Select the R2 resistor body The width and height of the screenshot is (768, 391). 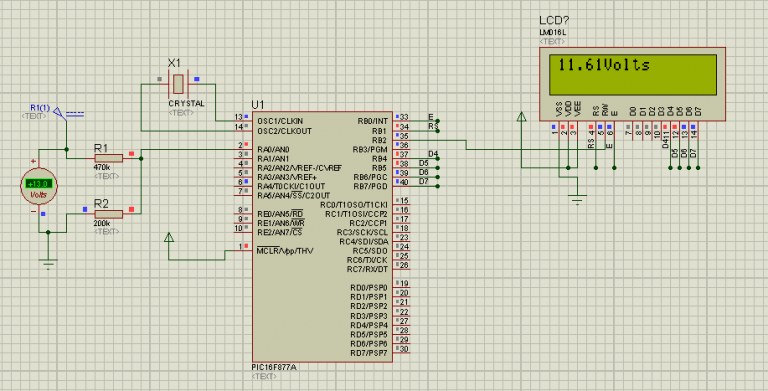pyautogui.click(x=108, y=214)
